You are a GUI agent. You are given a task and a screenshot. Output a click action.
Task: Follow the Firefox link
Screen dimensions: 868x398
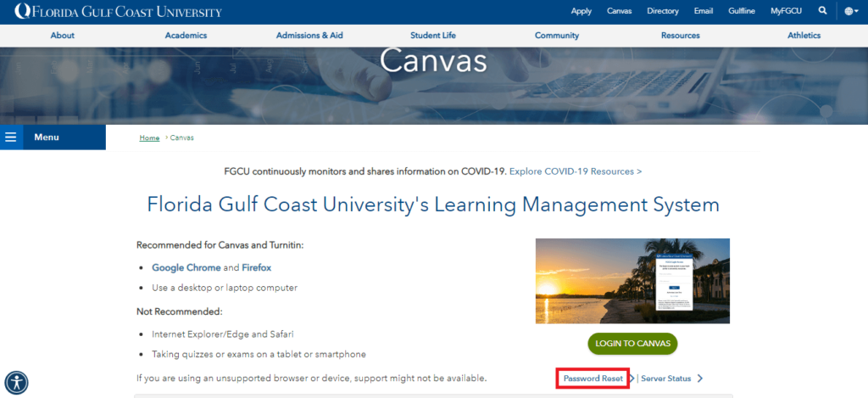(256, 267)
